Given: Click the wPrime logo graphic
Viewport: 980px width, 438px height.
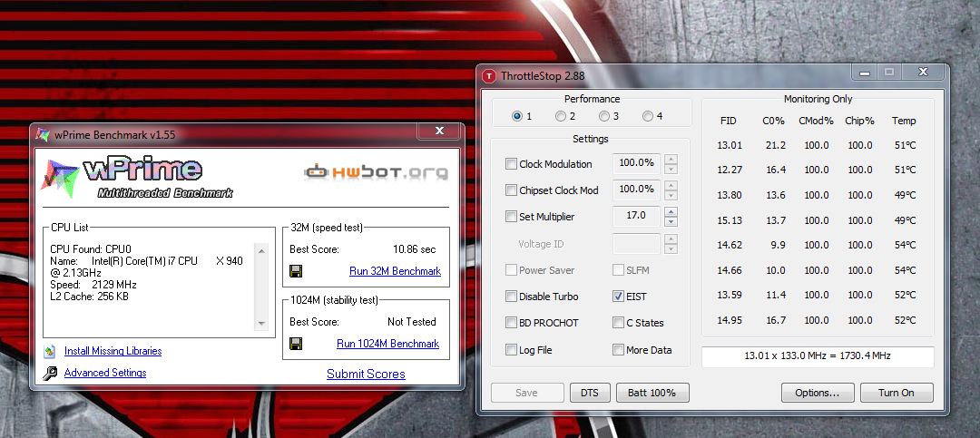Looking at the screenshot, I should (x=137, y=179).
